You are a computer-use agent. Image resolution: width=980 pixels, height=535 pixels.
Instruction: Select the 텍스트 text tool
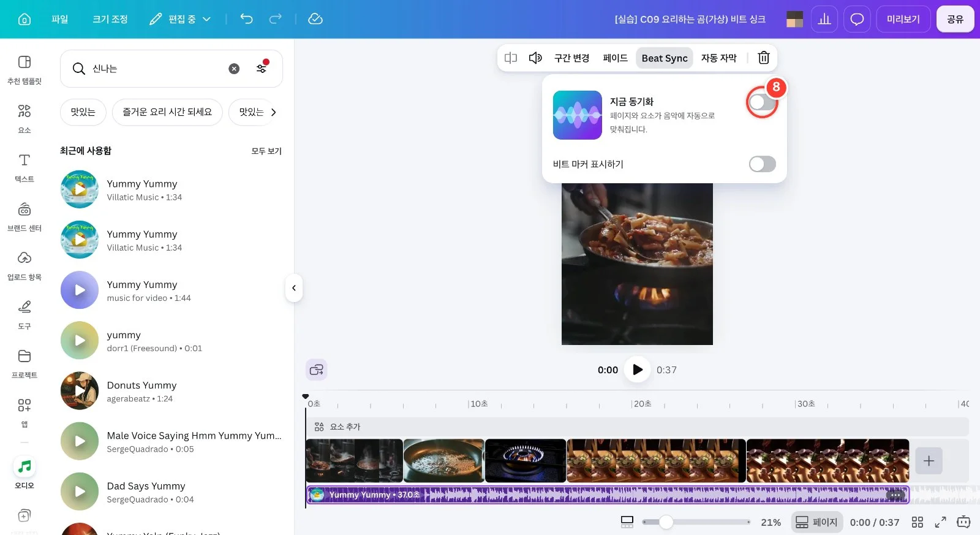[x=24, y=167]
